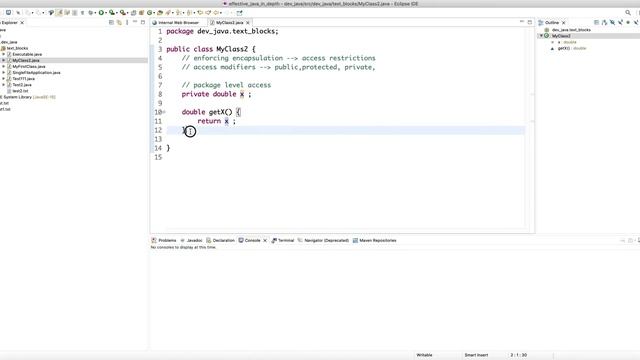This screenshot has height=360, width=640.
Task: Collapse getX() method fold marker on line 10
Action: [164, 112]
